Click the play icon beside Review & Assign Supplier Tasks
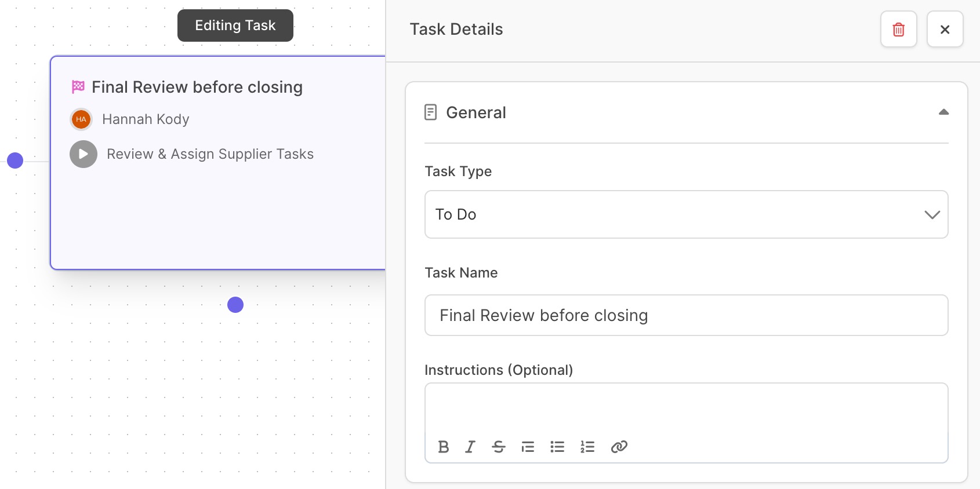 click(84, 154)
